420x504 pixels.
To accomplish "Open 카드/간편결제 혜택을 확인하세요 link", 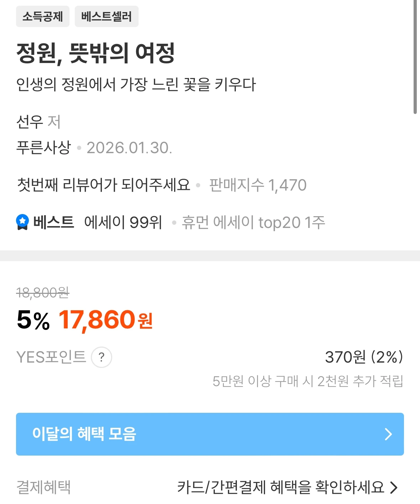I will 281,487.
